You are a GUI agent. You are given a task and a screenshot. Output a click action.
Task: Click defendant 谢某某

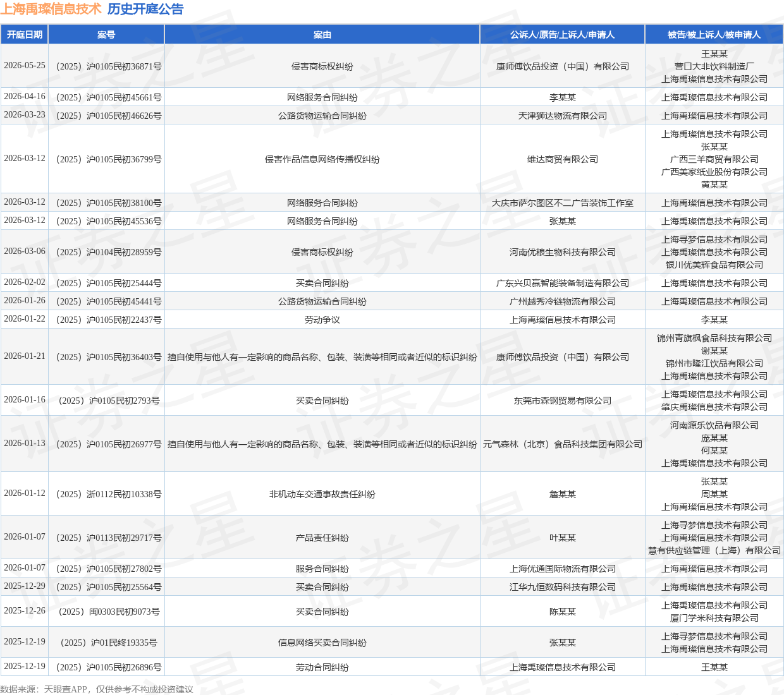click(x=714, y=351)
